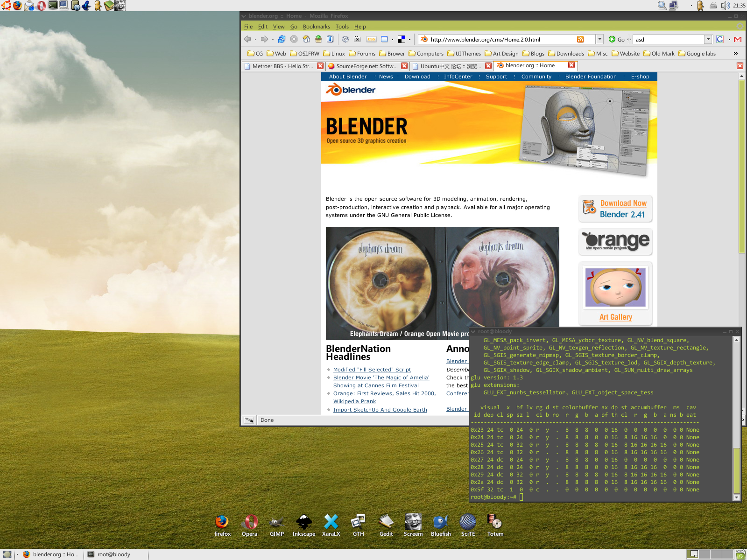This screenshot has width=747, height=560.
Task: Launch Totem from the desktop dock
Action: point(495,525)
